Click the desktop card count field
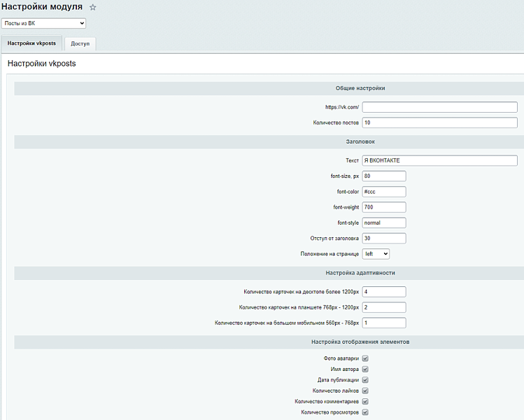524x420 pixels. tap(384, 291)
